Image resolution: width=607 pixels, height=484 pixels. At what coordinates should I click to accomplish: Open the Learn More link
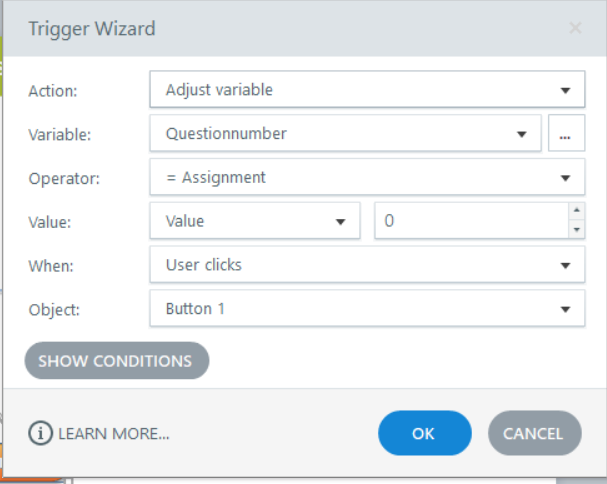(x=114, y=434)
